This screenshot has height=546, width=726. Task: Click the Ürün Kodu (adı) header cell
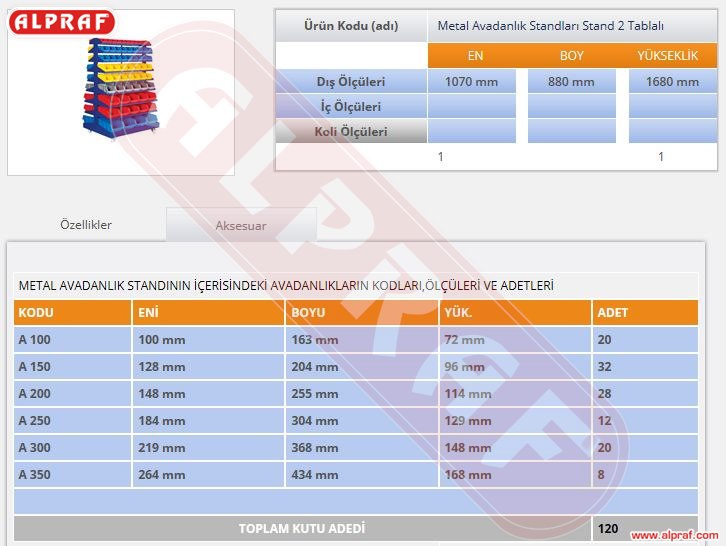tap(350, 26)
